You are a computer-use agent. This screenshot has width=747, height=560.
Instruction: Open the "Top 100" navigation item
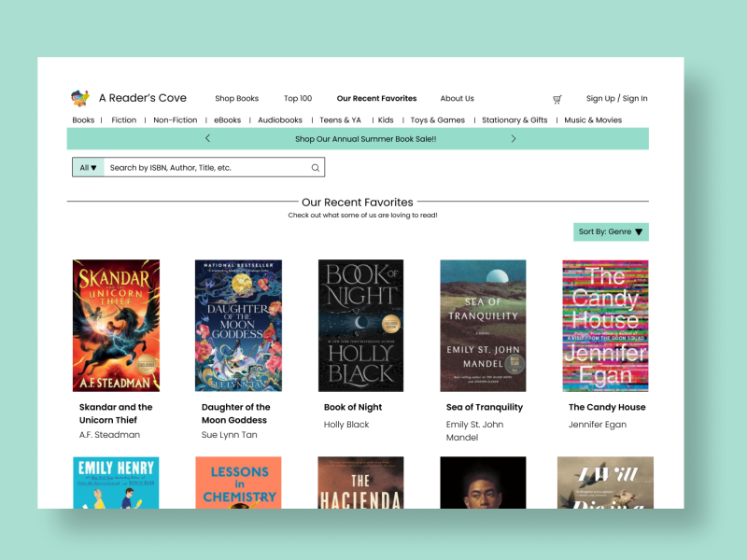[x=298, y=98]
